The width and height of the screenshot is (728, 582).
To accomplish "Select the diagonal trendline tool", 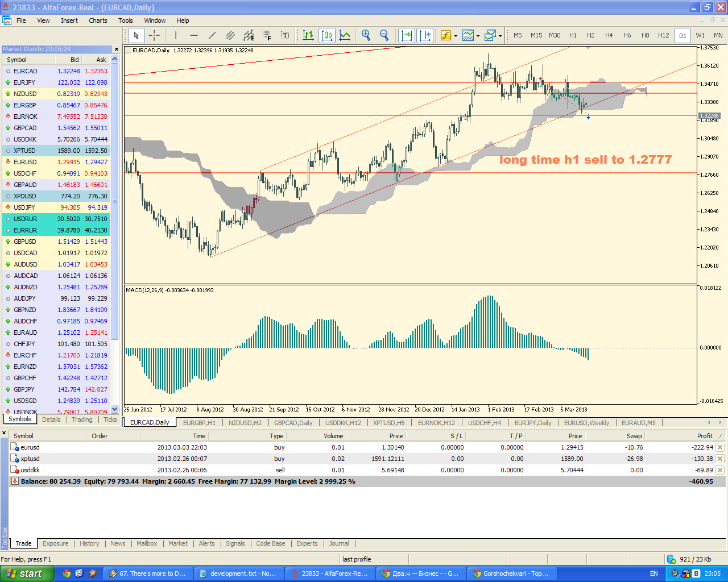I will tap(212, 35).
